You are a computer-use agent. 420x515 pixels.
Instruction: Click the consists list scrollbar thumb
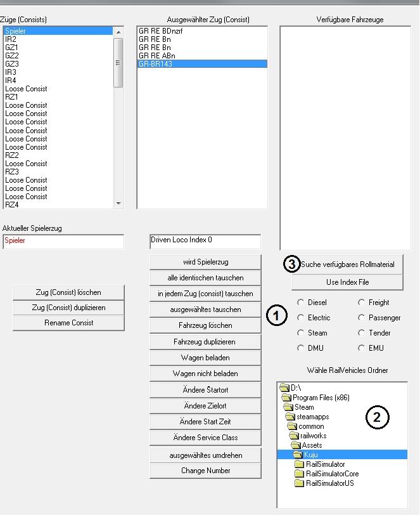(x=118, y=62)
